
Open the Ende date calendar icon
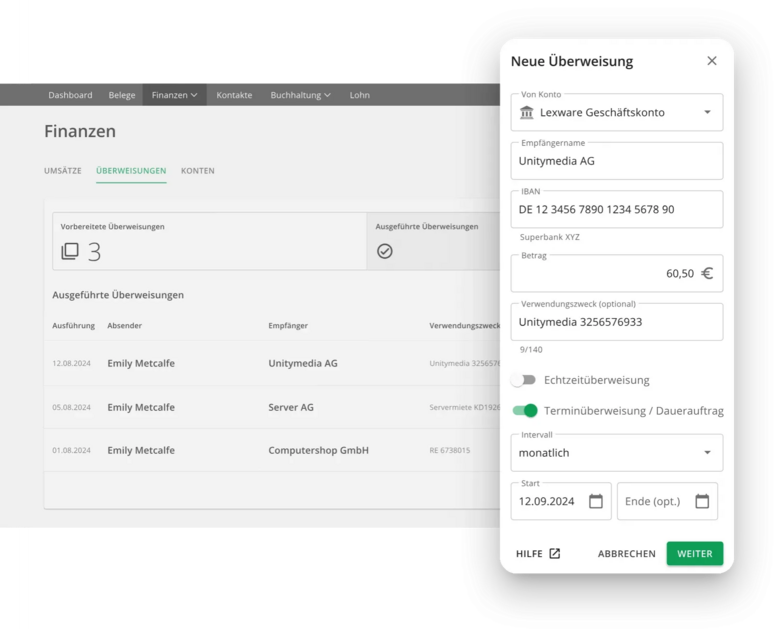702,501
